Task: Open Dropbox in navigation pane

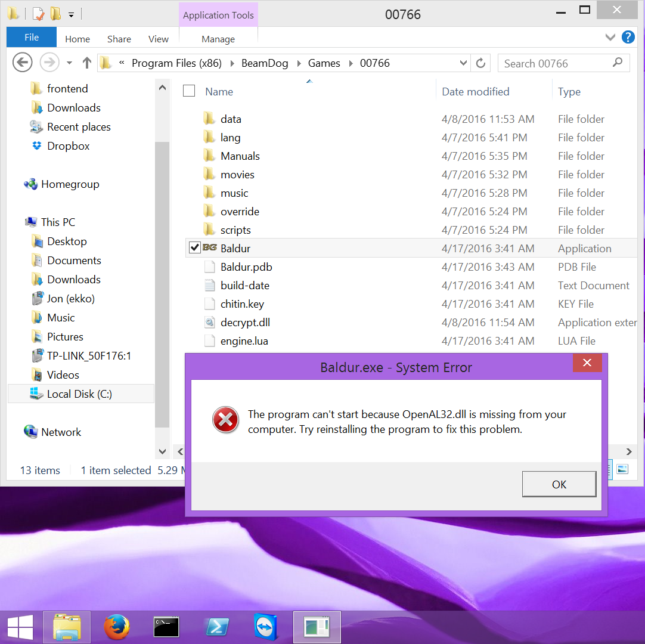Action: (x=68, y=145)
